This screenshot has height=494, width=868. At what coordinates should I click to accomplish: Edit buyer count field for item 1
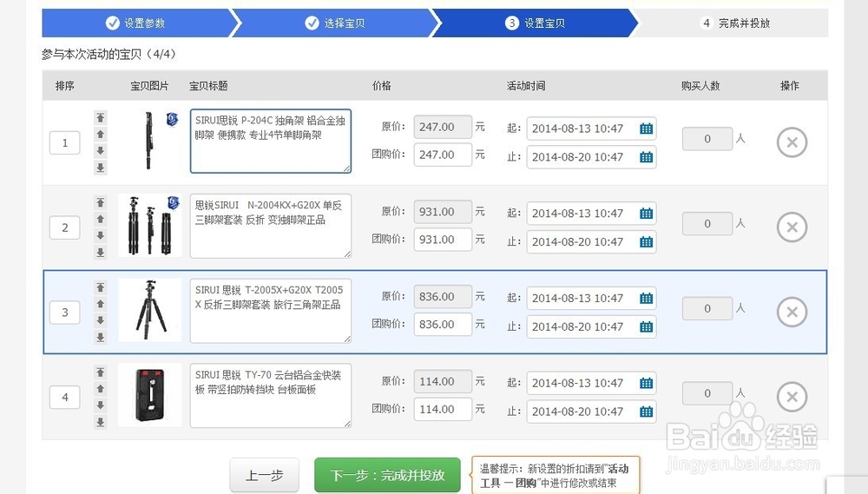[x=707, y=139]
